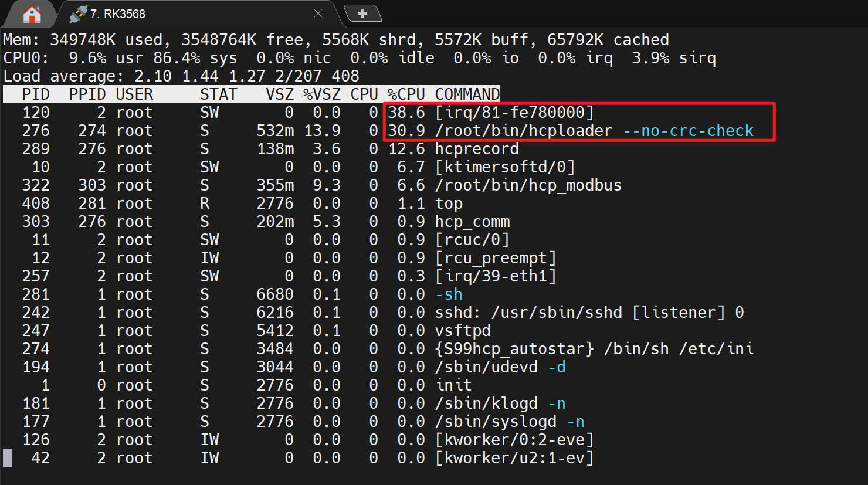Click the terminal cursor block

[x=8, y=458]
